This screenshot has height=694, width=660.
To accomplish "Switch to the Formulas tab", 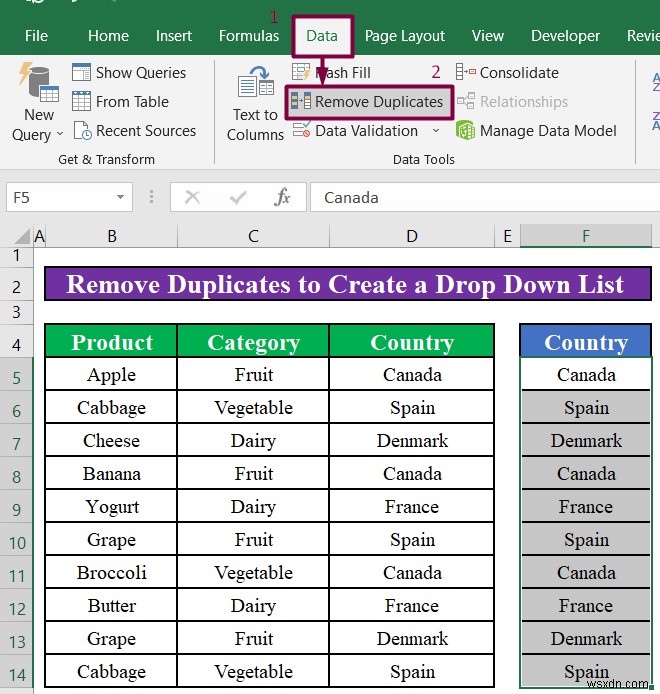I will coord(249,36).
